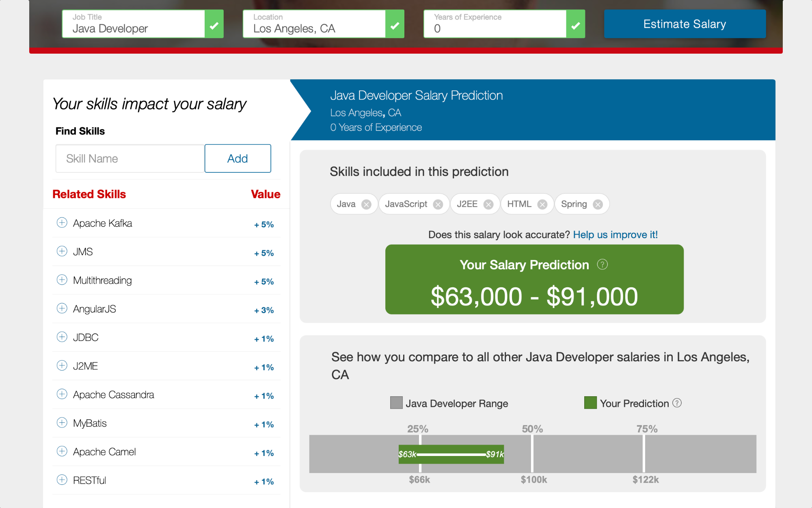Remove the Java skill tag
The image size is (812, 508).
(x=366, y=204)
